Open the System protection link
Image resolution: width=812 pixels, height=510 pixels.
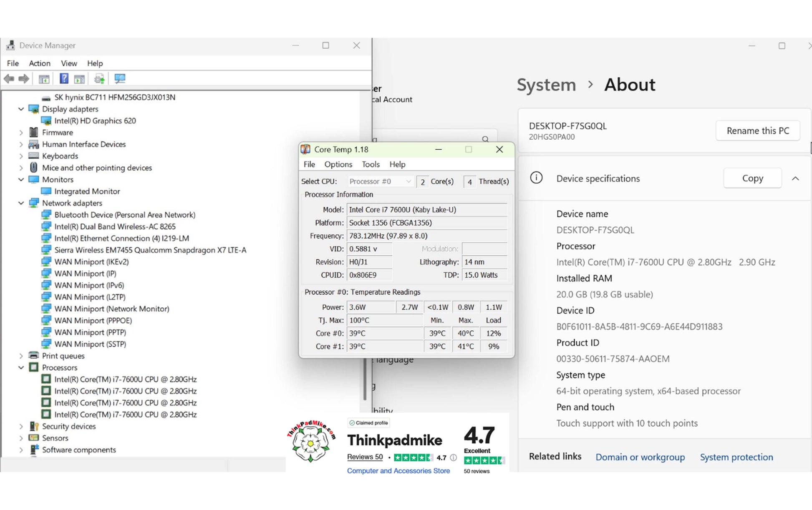point(736,457)
